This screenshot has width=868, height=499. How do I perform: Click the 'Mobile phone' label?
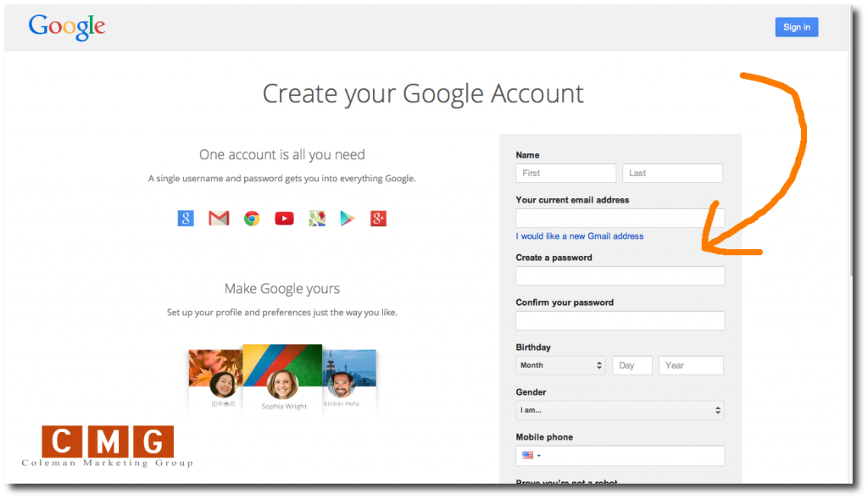point(544,437)
